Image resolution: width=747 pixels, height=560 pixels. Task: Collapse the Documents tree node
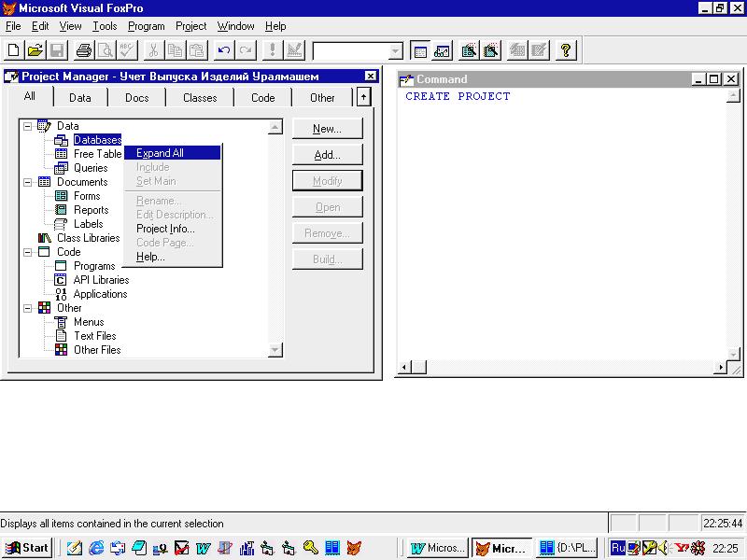coord(28,182)
